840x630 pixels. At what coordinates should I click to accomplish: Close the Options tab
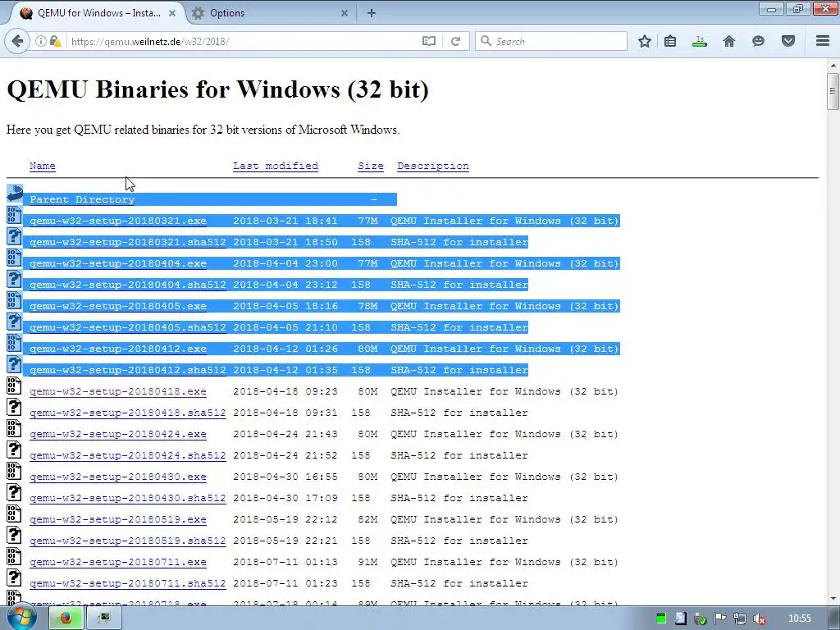(345, 13)
